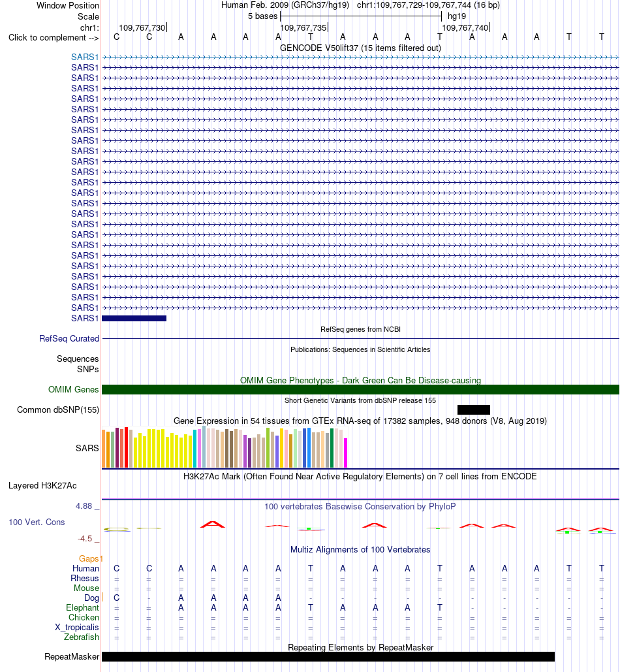Click the magenta final bar in GTEx chart
Screen dimensions: 620x672
click(x=345, y=453)
